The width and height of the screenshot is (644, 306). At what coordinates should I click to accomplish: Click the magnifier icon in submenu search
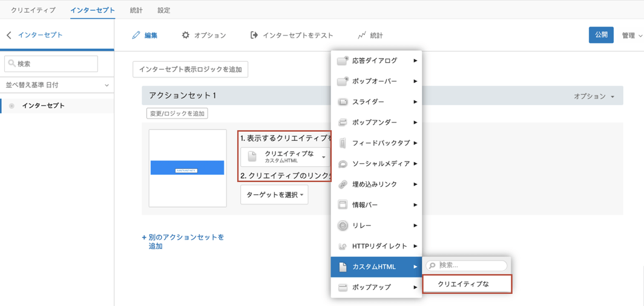coord(433,266)
